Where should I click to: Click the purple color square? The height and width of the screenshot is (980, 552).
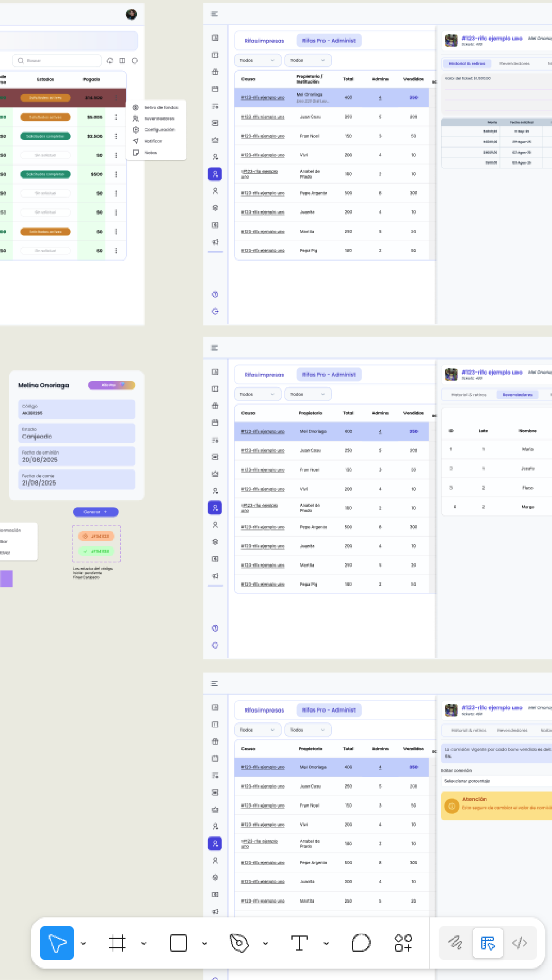click(7, 578)
